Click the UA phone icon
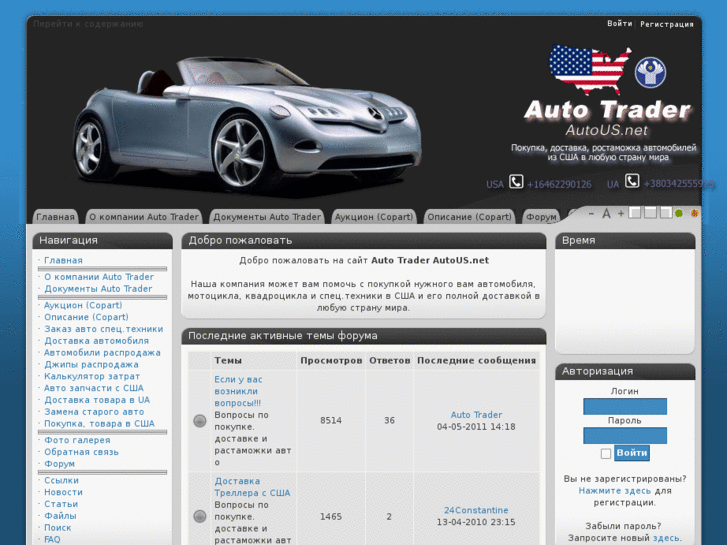The height and width of the screenshot is (545, 727). pyautogui.click(x=632, y=180)
